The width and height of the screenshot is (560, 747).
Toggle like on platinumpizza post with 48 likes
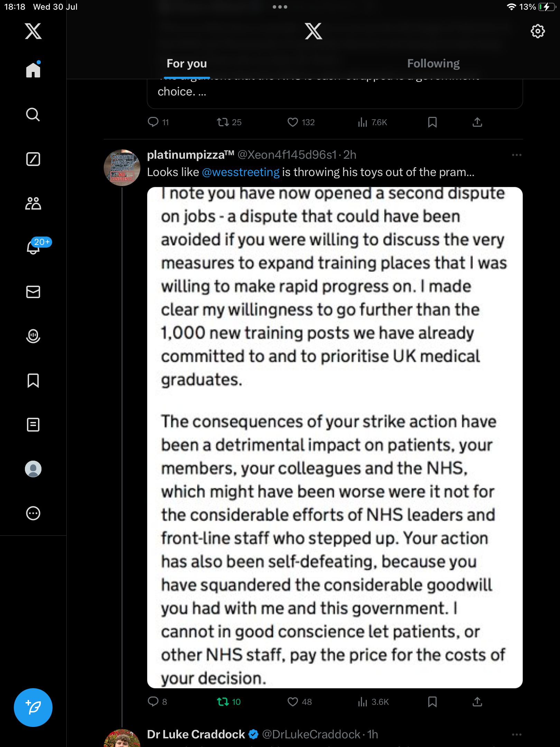click(299, 702)
